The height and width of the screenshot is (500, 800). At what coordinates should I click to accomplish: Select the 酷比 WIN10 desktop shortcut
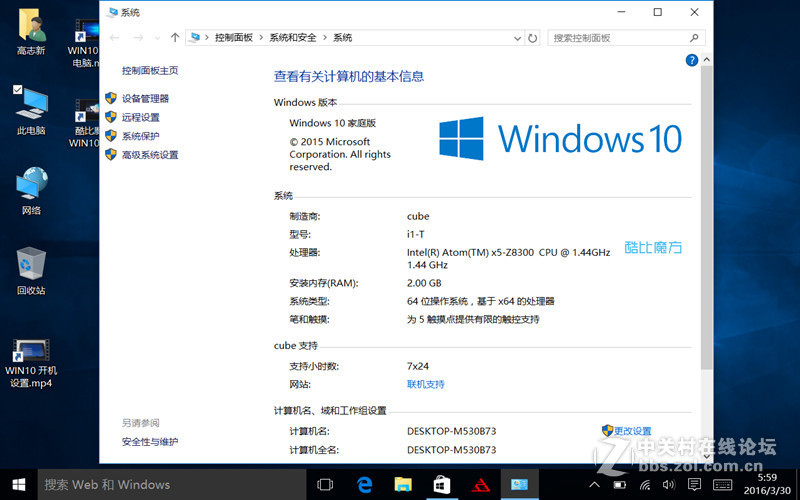click(x=84, y=123)
